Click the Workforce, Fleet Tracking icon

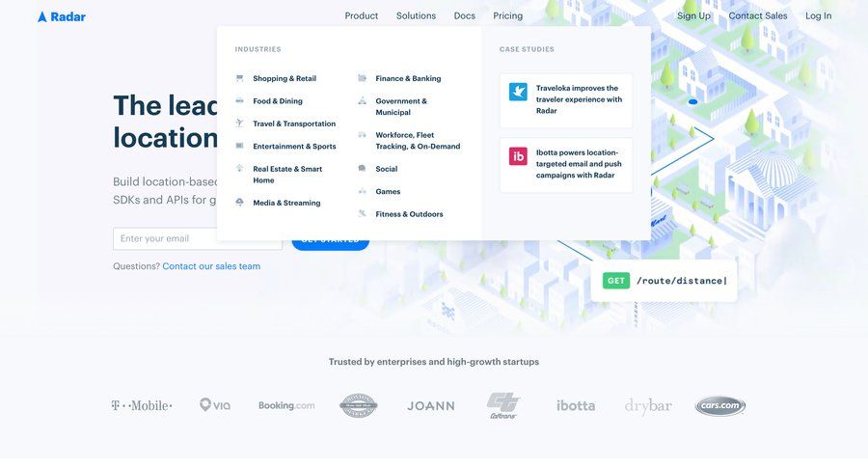[x=362, y=135]
